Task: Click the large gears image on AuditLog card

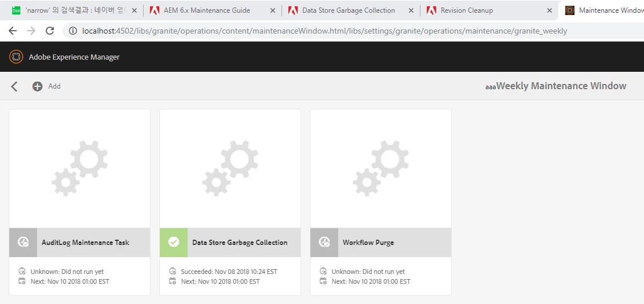Action: click(80, 169)
